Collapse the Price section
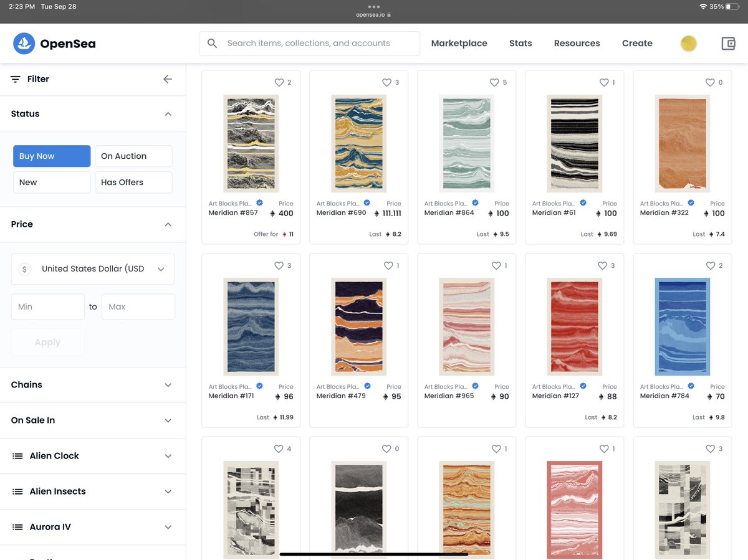The width and height of the screenshot is (748, 560). click(168, 224)
